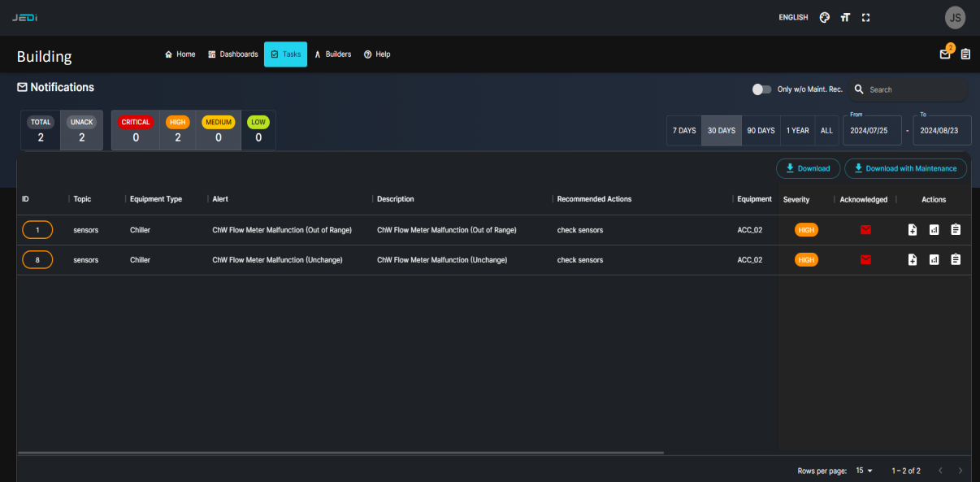Open Help menu

377,54
